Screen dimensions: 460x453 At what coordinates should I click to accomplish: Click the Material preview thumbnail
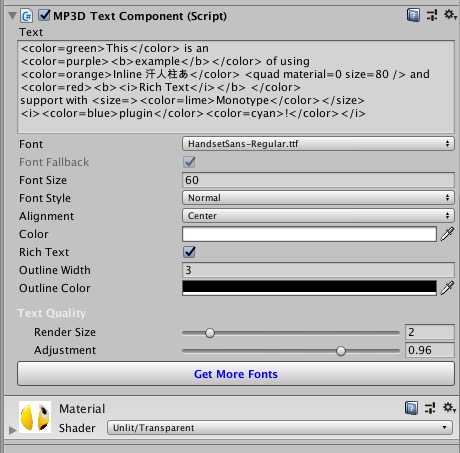tap(35, 417)
